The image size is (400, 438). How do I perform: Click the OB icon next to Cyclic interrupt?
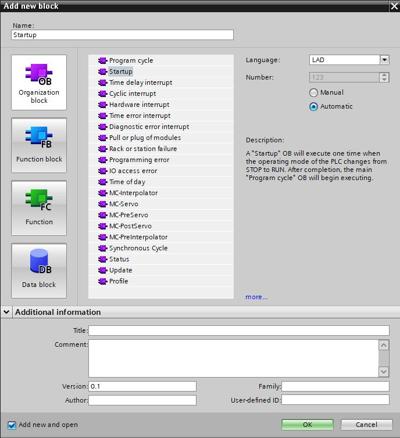tap(102, 94)
